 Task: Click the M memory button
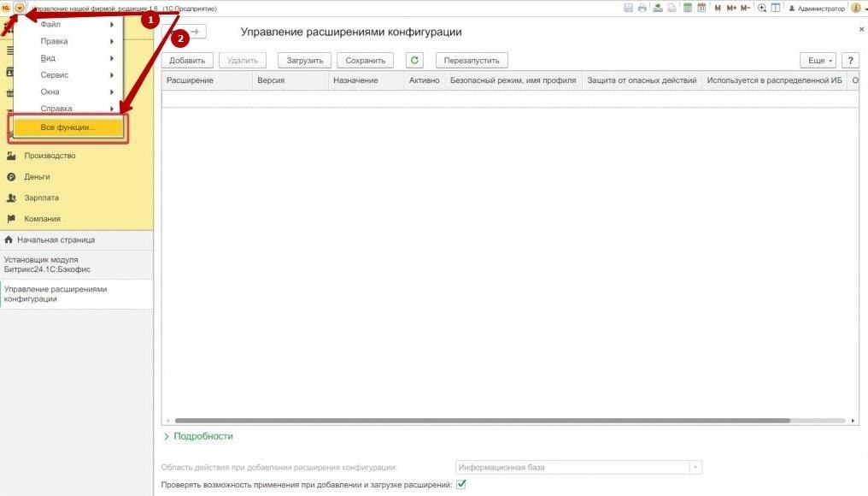(x=718, y=8)
